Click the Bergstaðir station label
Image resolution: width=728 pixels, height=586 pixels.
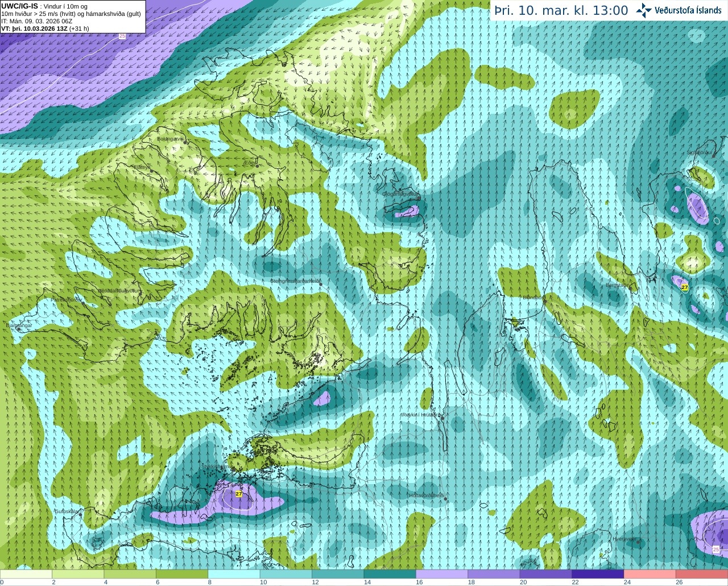click(617, 285)
